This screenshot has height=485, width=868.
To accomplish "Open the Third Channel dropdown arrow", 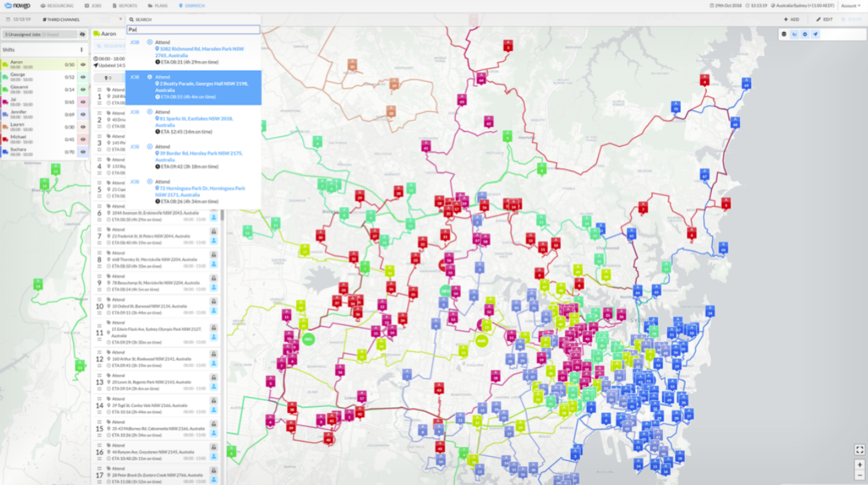I will point(119,20).
